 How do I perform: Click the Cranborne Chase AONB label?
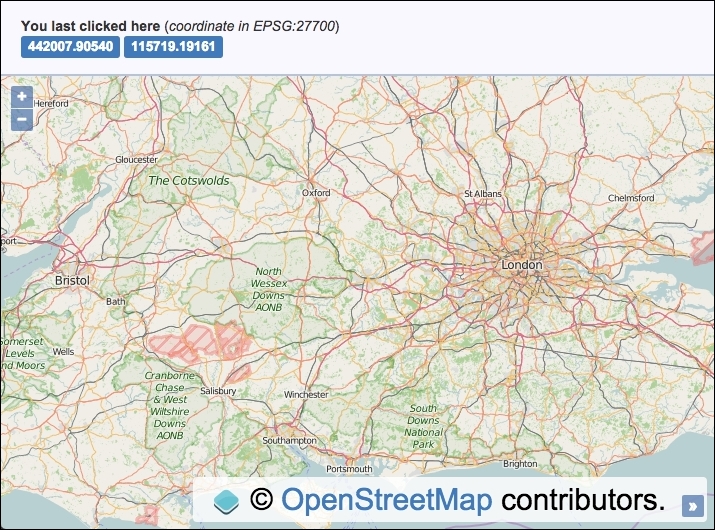coord(170,405)
